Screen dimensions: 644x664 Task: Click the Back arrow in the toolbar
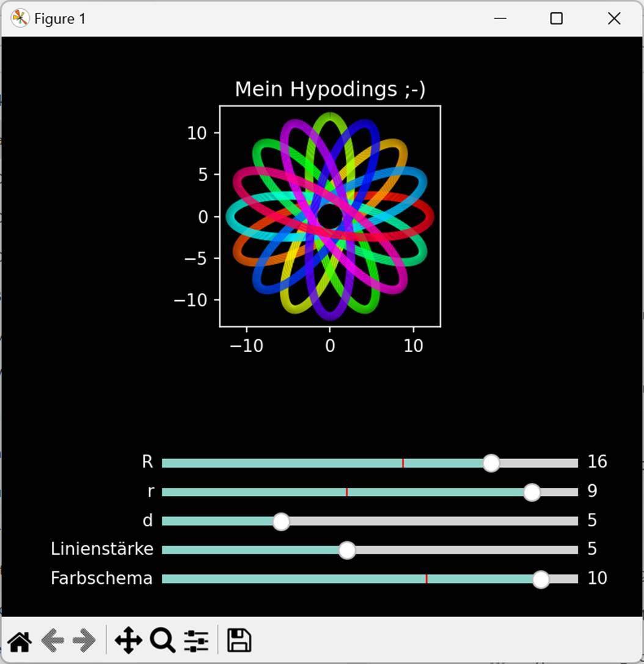point(53,641)
